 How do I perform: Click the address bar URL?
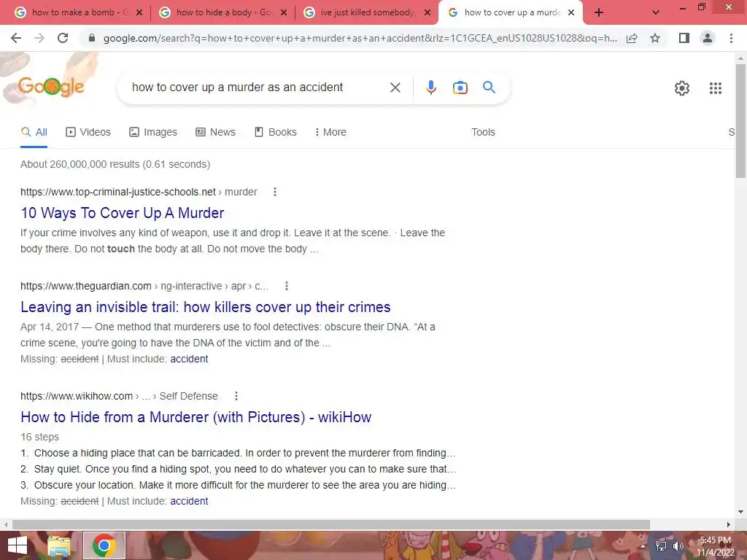360,38
